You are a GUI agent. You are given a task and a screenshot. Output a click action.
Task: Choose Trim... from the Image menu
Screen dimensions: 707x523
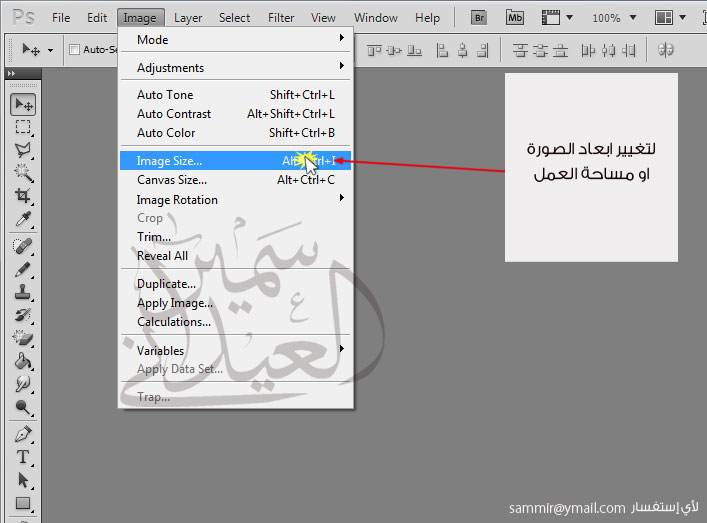[236, 237]
